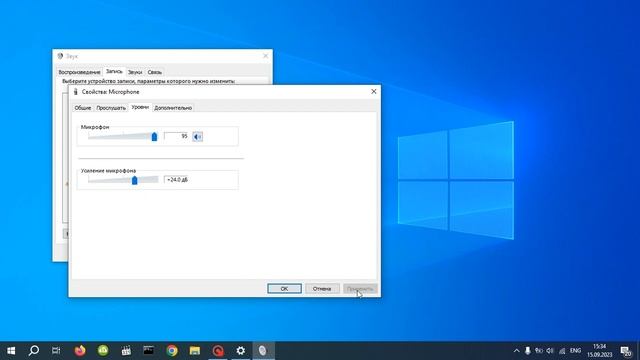Go to the Дополнительно tab
Viewport: 640px width, 360px height.
173,108
